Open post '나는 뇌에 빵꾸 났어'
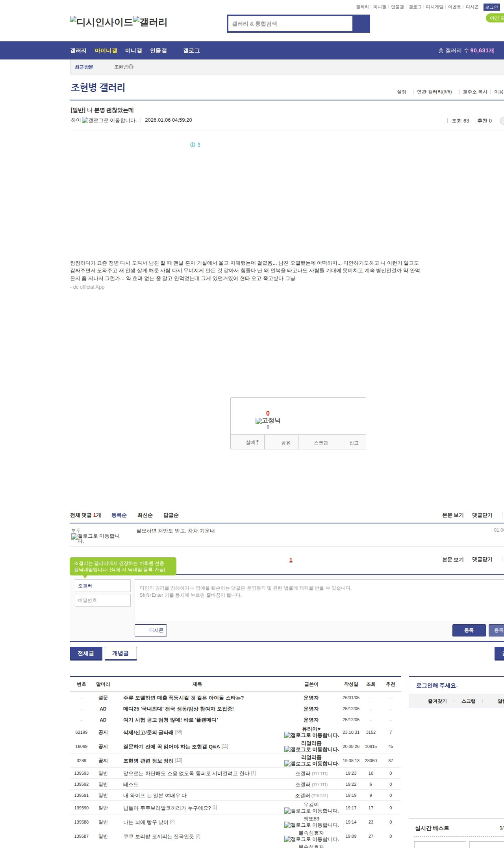504x848 pixels. click(146, 822)
